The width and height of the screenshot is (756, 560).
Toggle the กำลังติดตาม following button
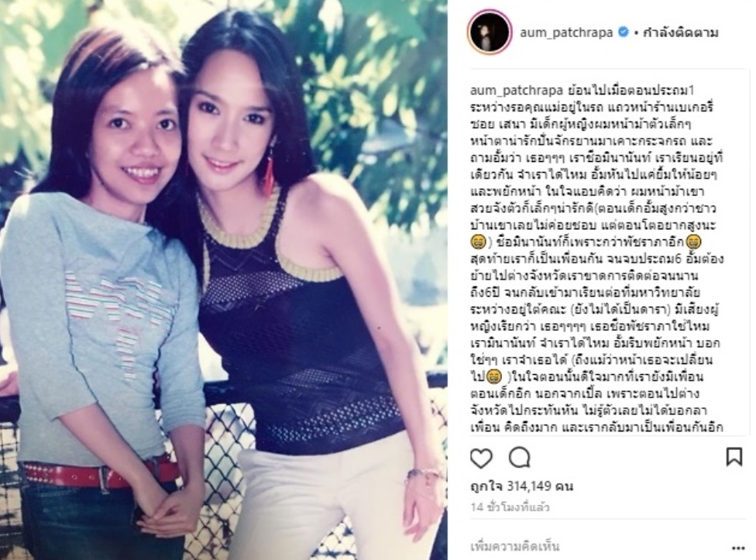(x=680, y=33)
